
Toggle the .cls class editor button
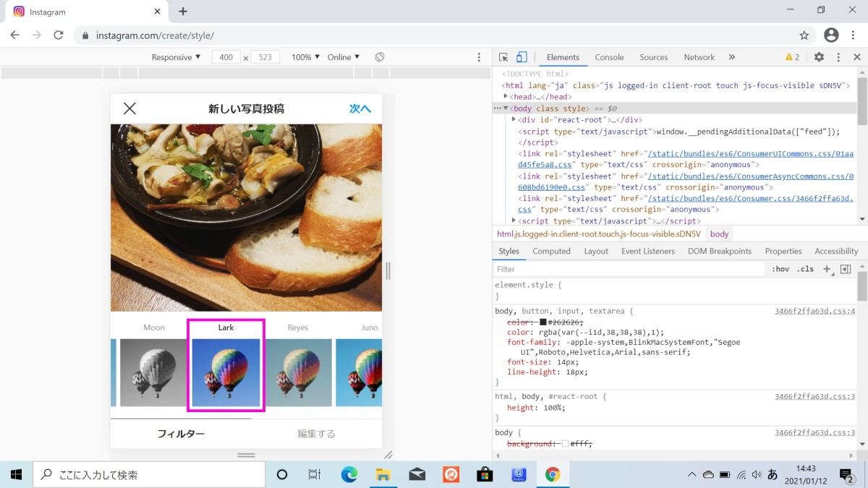805,269
